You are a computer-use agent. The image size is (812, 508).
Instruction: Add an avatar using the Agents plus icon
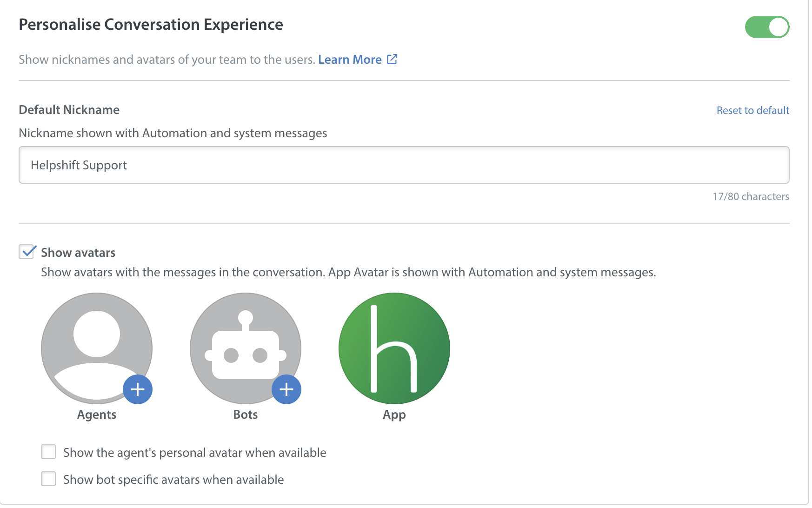point(138,389)
